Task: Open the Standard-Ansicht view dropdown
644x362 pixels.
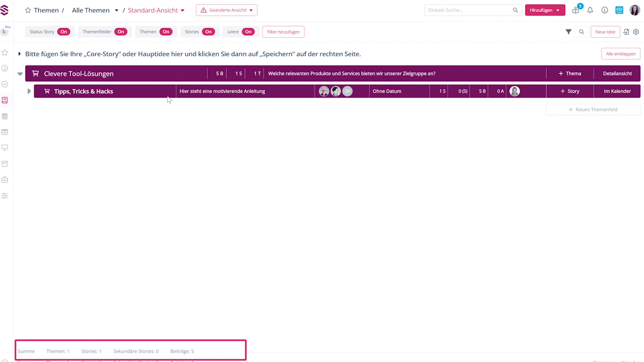Action: pyautogui.click(x=156, y=10)
